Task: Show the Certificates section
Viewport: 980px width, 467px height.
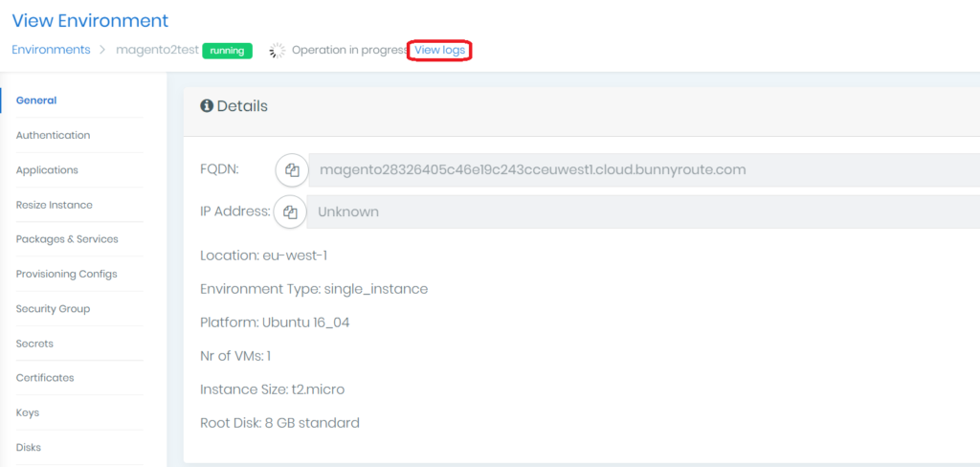Action: click(x=45, y=378)
